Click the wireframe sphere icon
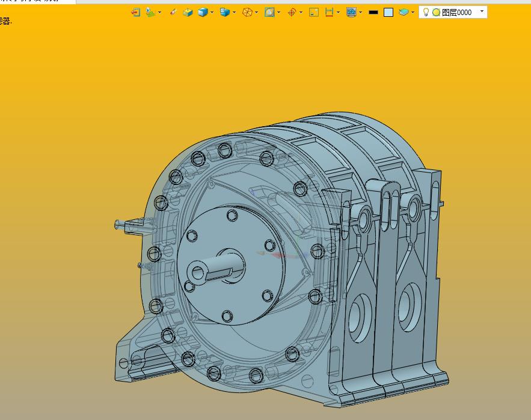531x420 pixels. click(x=247, y=12)
